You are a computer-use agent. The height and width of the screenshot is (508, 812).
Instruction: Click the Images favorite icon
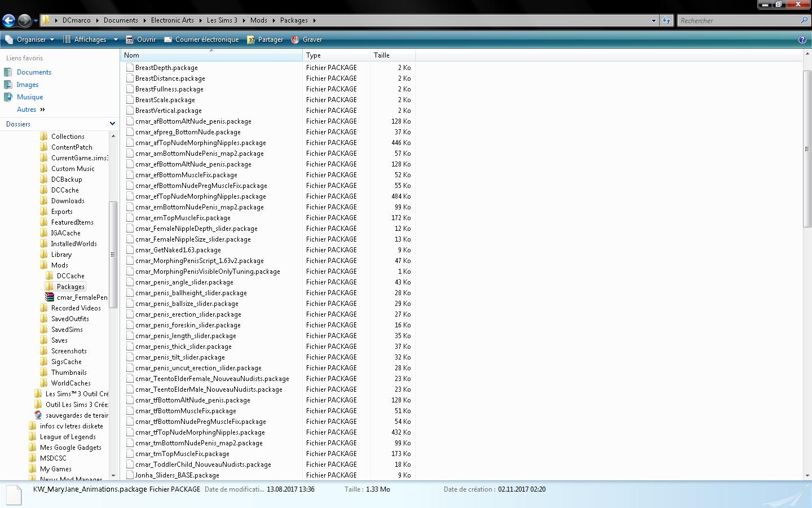coord(8,85)
